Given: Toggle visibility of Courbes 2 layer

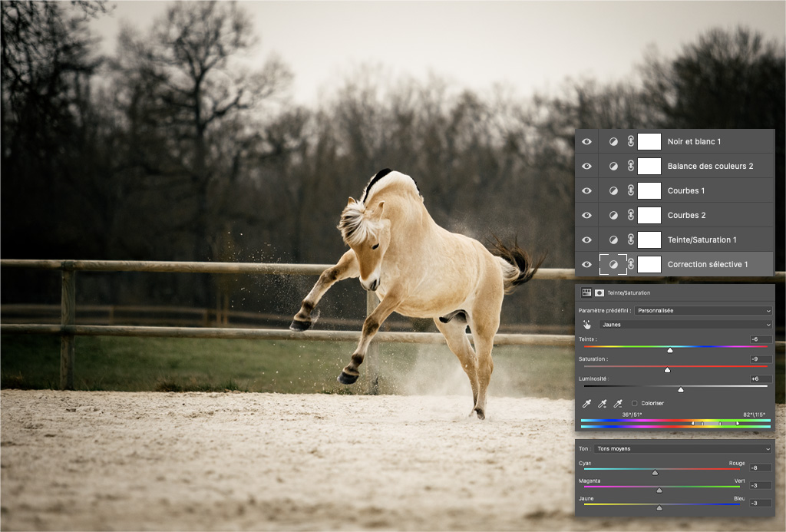Looking at the screenshot, I should pos(586,216).
